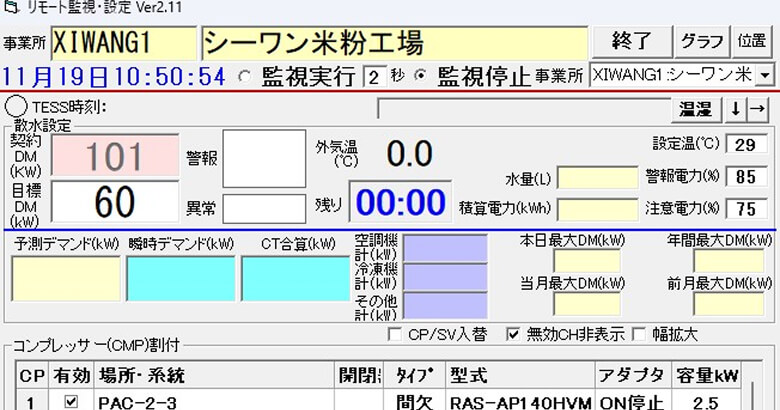The height and width of the screenshot is (410, 780).
Task: Open the 事業所 dropdown showing XIWANG1
Action: pyautogui.click(x=765, y=76)
